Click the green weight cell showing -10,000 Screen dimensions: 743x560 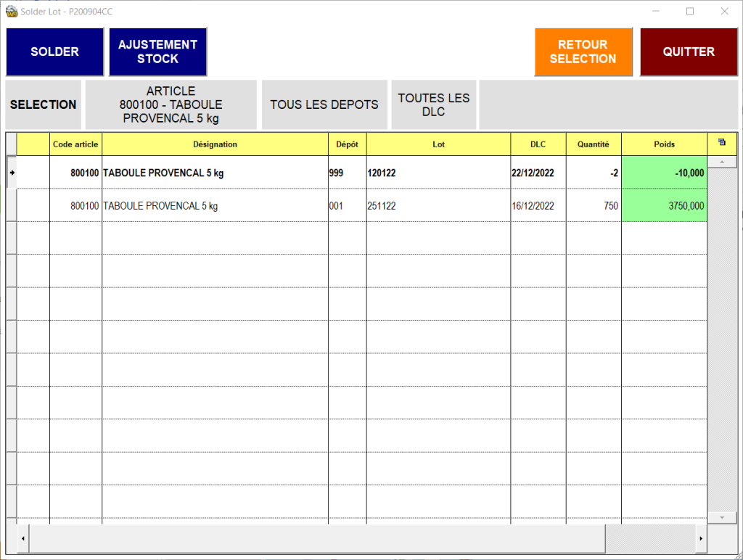click(664, 173)
